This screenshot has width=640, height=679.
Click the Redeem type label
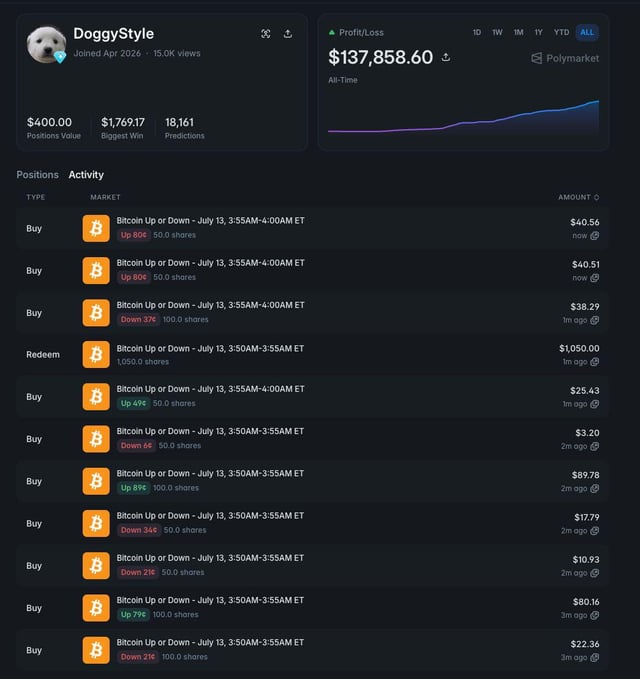coord(43,354)
